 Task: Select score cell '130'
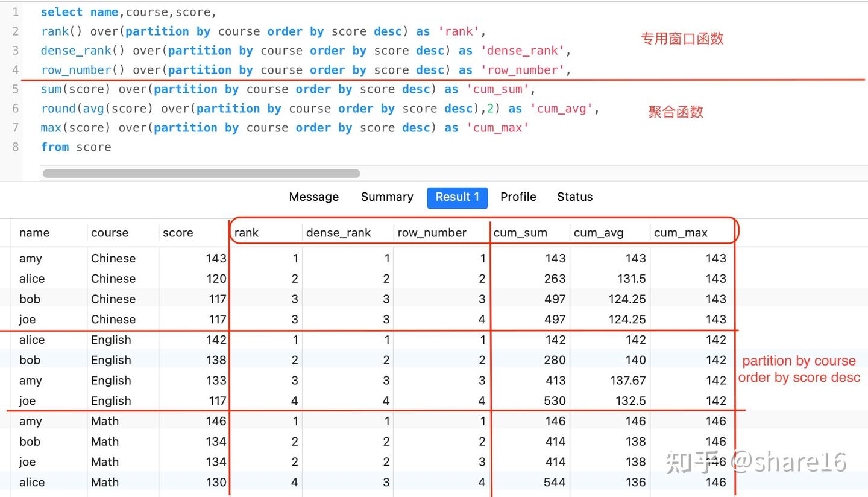tap(216, 483)
